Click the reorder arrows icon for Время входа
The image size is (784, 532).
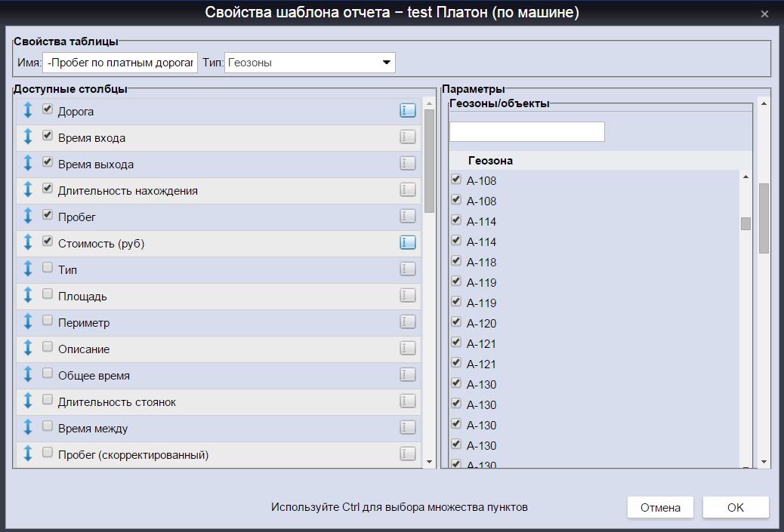click(x=28, y=137)
